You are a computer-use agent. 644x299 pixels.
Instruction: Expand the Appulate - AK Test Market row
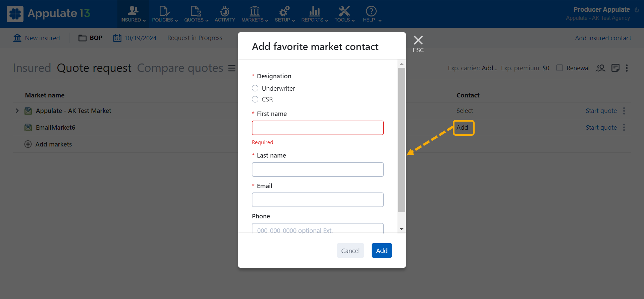17,111
